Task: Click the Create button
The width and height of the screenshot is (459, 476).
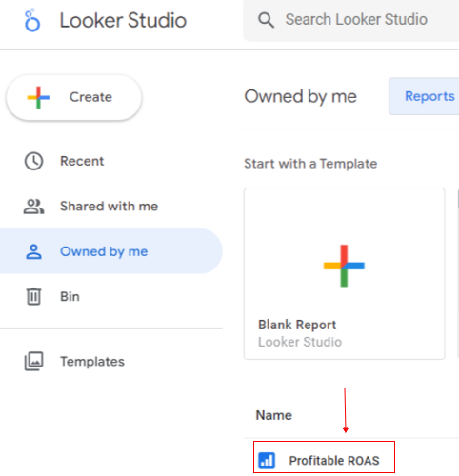Action: (74, 97)
